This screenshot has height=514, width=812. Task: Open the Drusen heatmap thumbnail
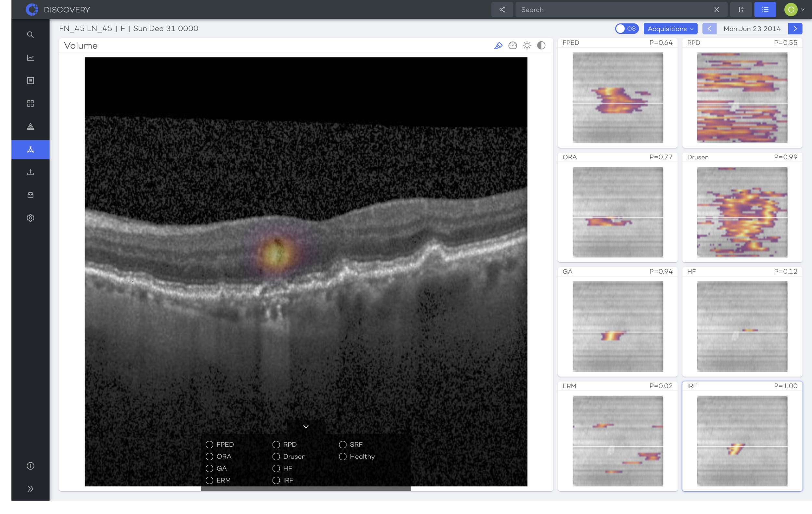742,212
